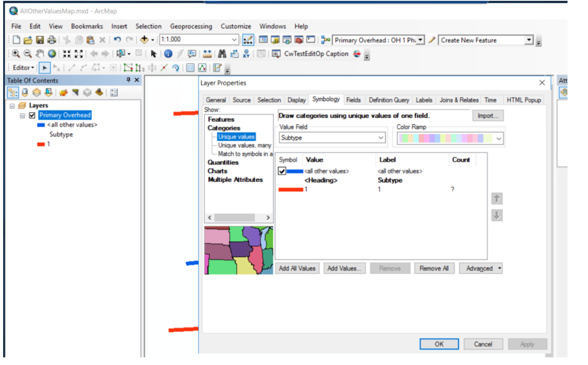Viewport: 588px width, 365px height.
Task: Open the Customize menu
Action: tap(236, 27)
